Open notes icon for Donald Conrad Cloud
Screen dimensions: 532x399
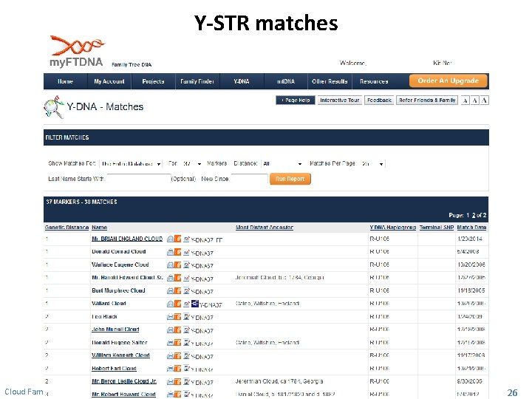186,252
